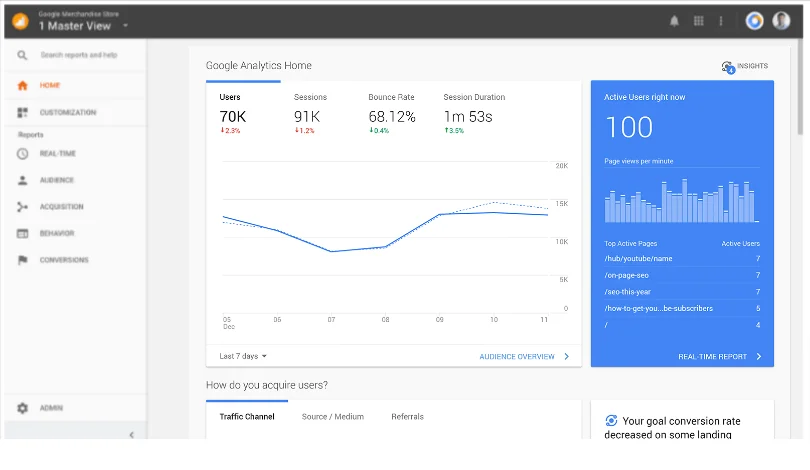The image size is (810, 470).
Task: Click the Admin gear icon
Action: pos(22,408)
